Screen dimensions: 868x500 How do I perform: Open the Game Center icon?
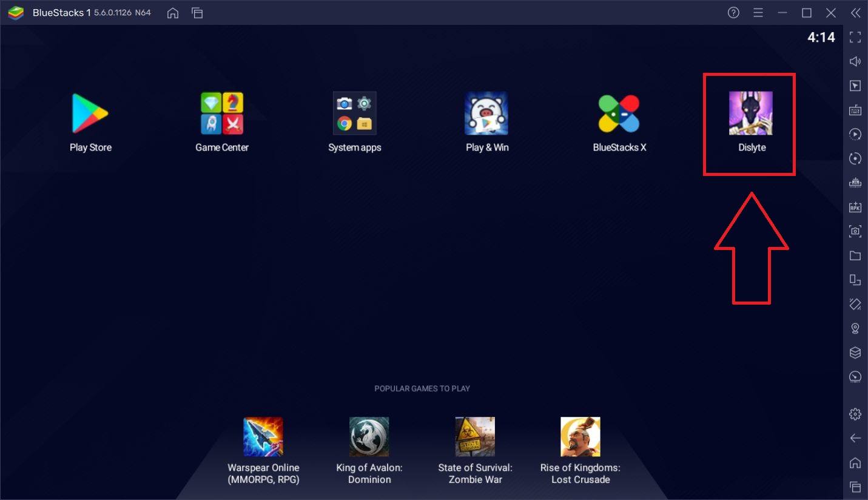tap(222, 113)
